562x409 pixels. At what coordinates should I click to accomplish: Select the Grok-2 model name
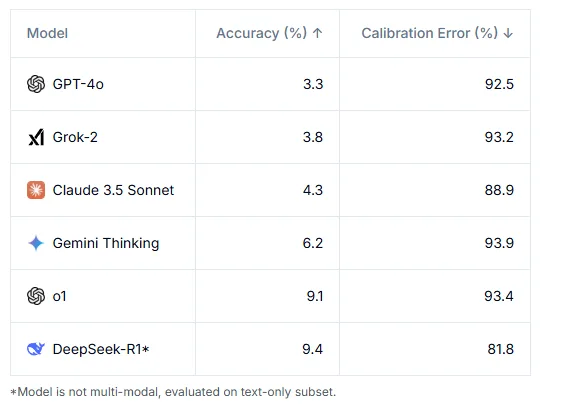(75, 137)
